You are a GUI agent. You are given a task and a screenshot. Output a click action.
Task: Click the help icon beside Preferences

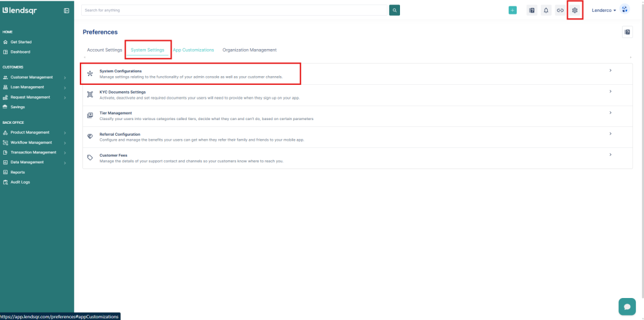[627, 32]
